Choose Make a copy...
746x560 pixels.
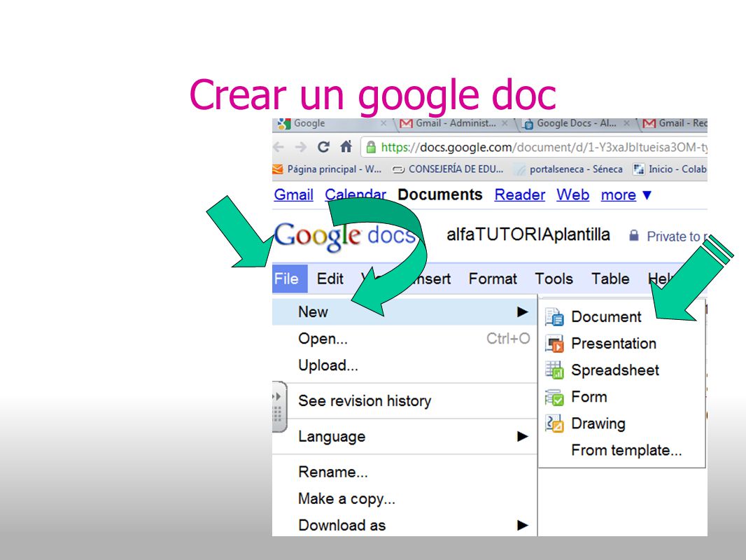pos(404,498)
